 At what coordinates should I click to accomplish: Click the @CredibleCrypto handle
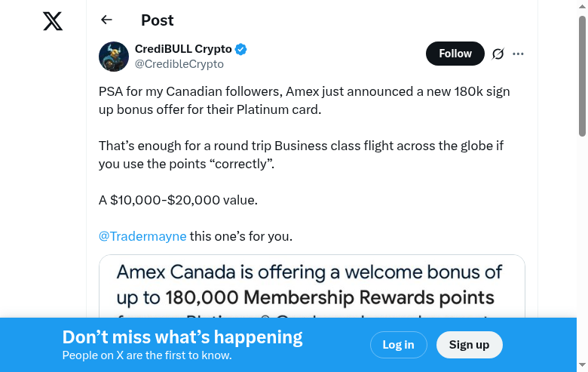(x=179, y=64)
